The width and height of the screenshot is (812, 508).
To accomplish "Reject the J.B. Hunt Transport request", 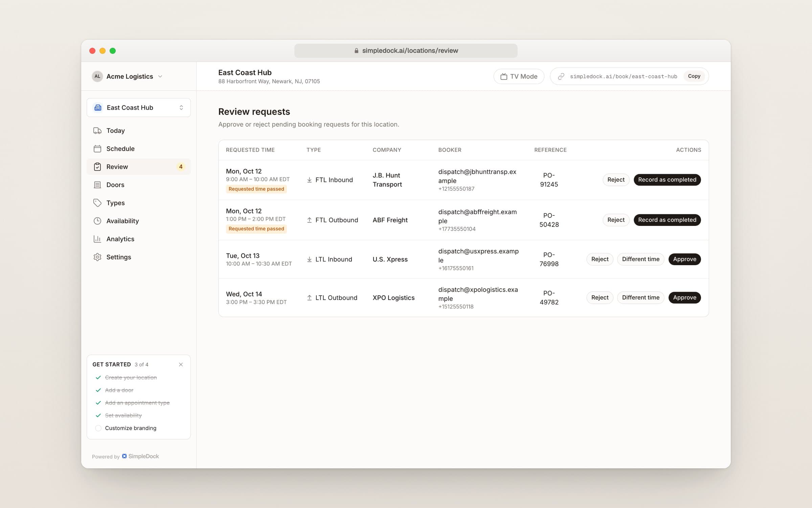I will tap(616, 180).
